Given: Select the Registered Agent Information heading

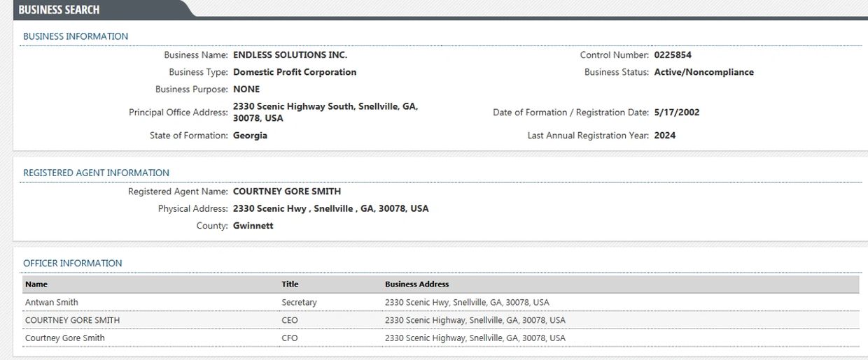Looking at the screenshot, I should click(96, 173).
